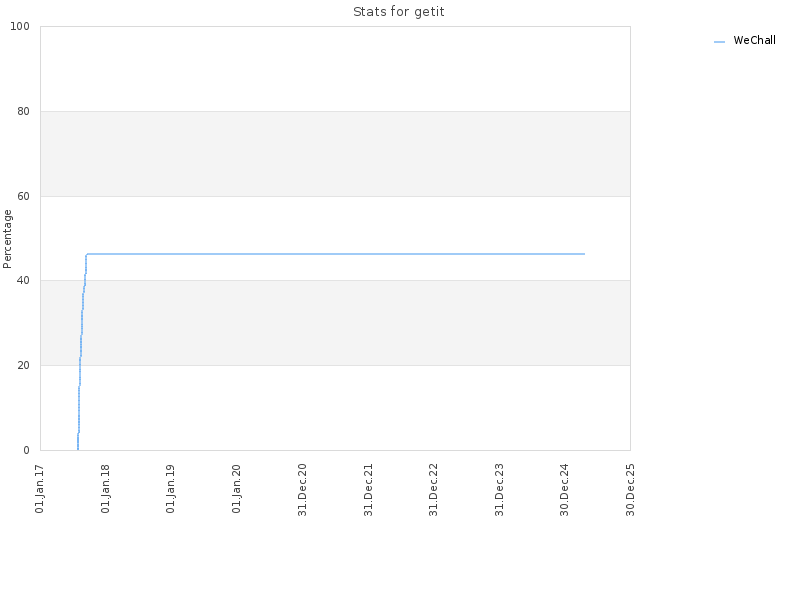Select the 01.Jan.18 x-axis date label
Screen dimensions: 800x600
[x=105, y=489]
